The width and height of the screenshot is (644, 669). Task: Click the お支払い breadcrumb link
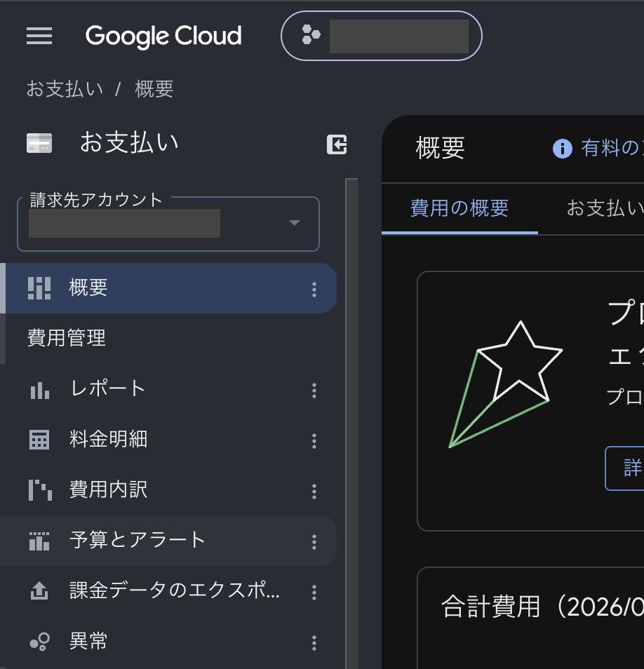pyautogui.click(x=65, y=89)
